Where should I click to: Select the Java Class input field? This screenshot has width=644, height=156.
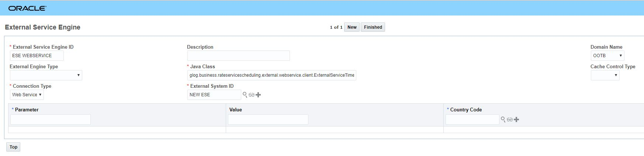tap(271, 75)
